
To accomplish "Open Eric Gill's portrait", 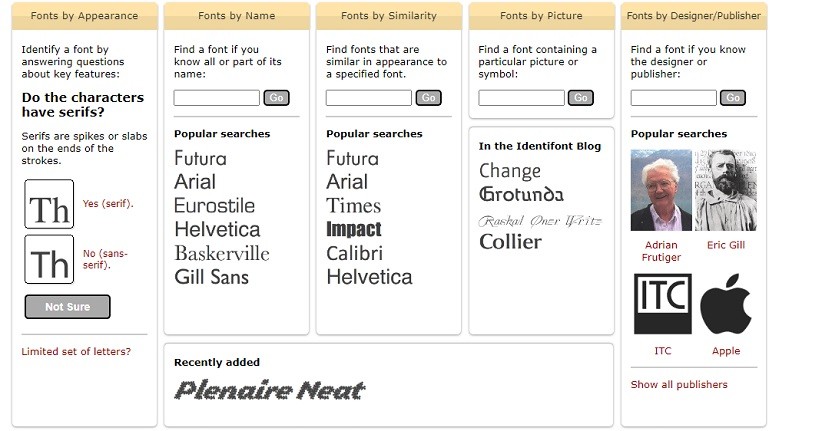I will pos(726,191).
